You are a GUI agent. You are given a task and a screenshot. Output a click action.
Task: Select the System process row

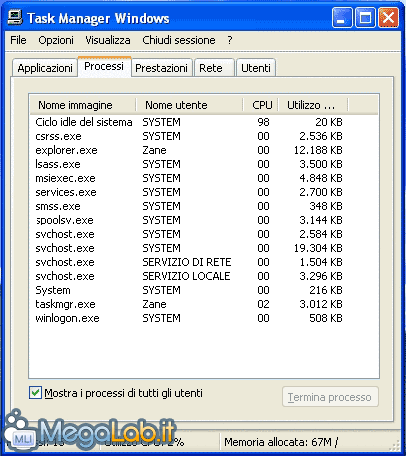coord(204,290)
